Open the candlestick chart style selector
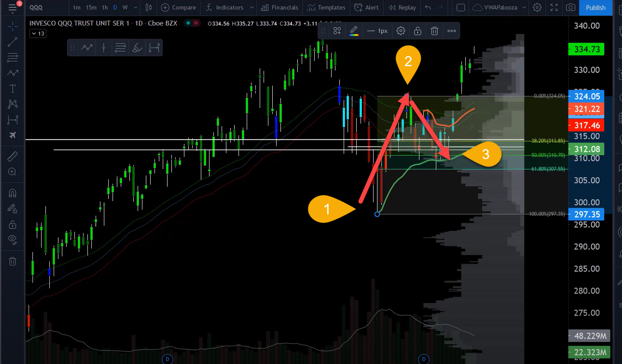 pos(148,7)
